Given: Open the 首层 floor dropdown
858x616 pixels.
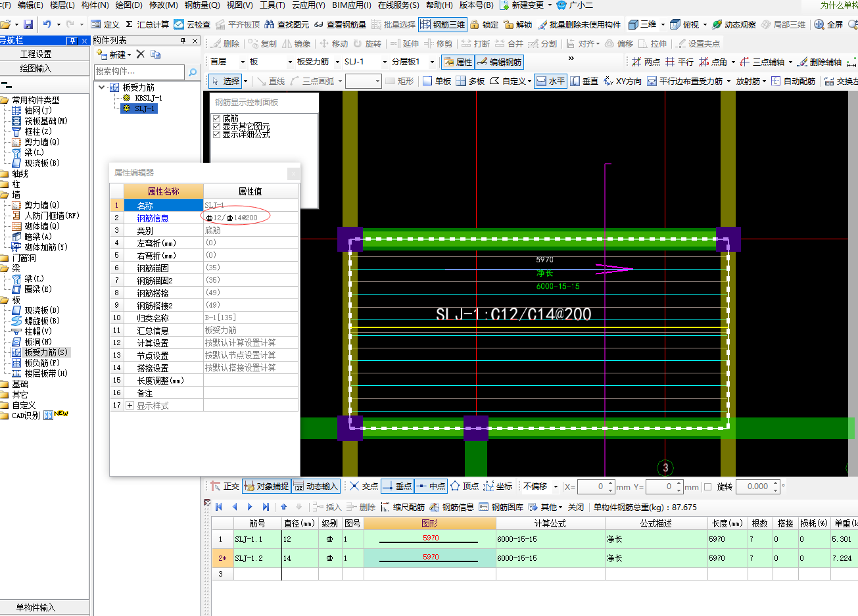Looking at the screenshot, I should 227,62.
